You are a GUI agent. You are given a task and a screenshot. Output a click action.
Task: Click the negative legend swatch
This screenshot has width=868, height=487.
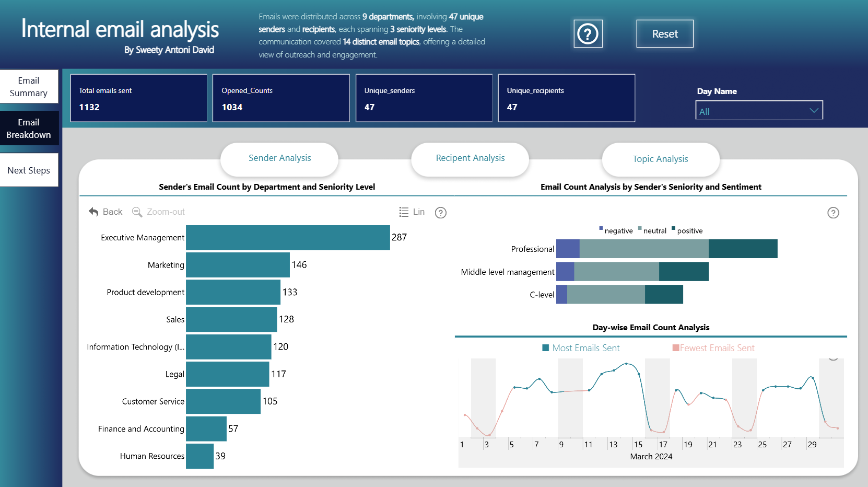[601, 229]
